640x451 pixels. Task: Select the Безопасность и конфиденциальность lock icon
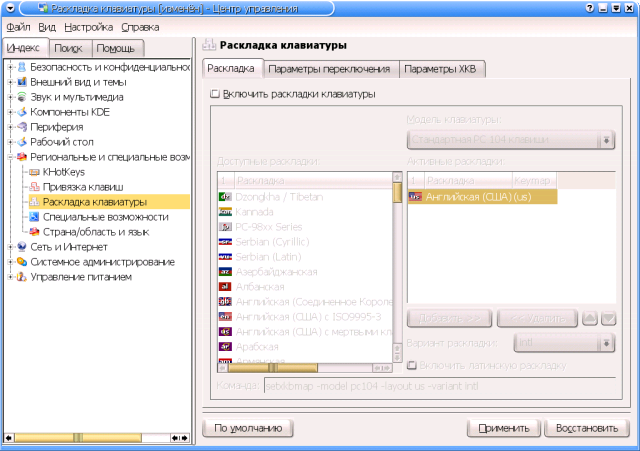(21, 67)
